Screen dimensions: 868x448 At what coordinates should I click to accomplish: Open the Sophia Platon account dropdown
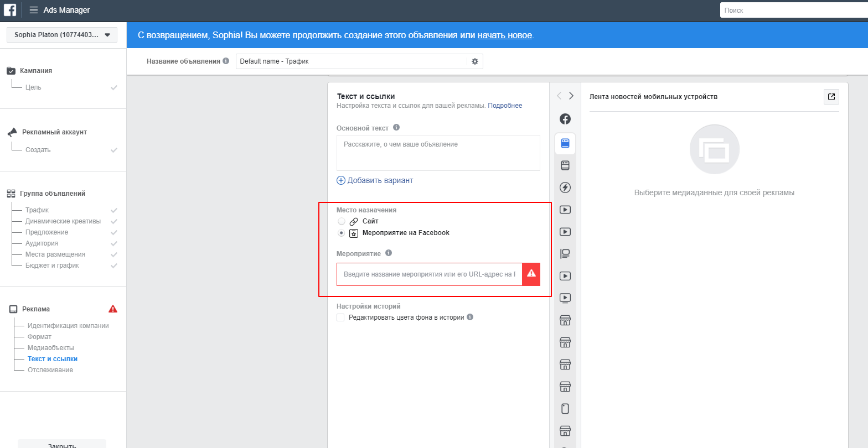63,35
